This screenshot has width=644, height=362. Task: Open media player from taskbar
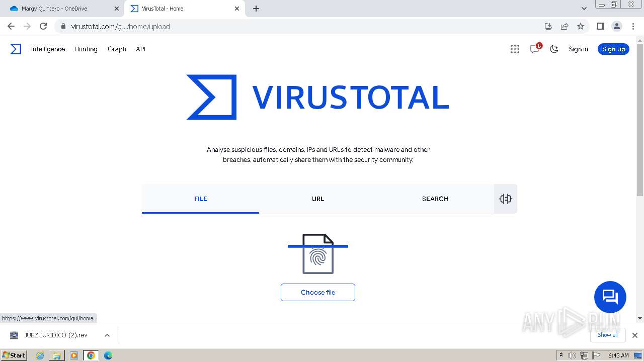[x=74, y=355]
